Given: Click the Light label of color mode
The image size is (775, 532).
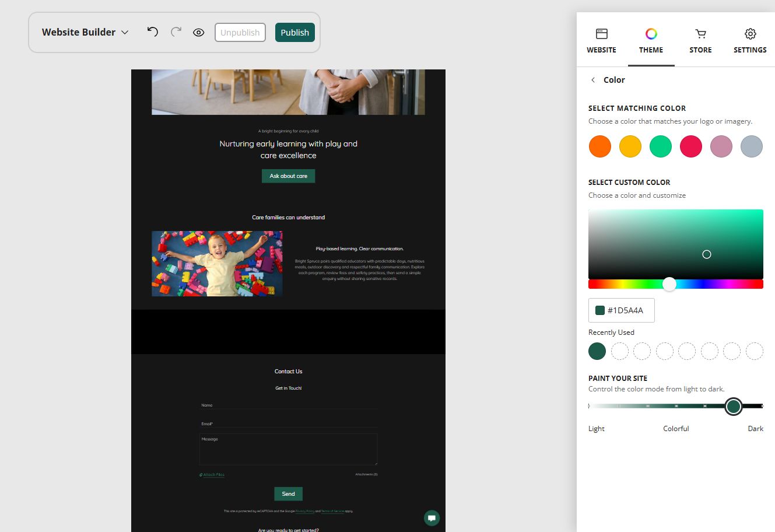Looking at the screenshot, I should click(x=597, y=429).
